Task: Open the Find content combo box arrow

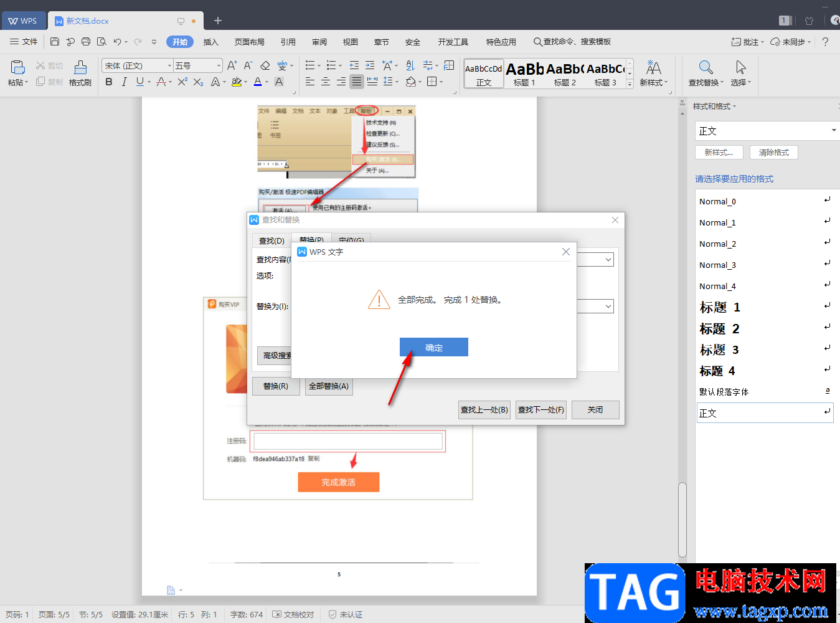Action: 608,260
